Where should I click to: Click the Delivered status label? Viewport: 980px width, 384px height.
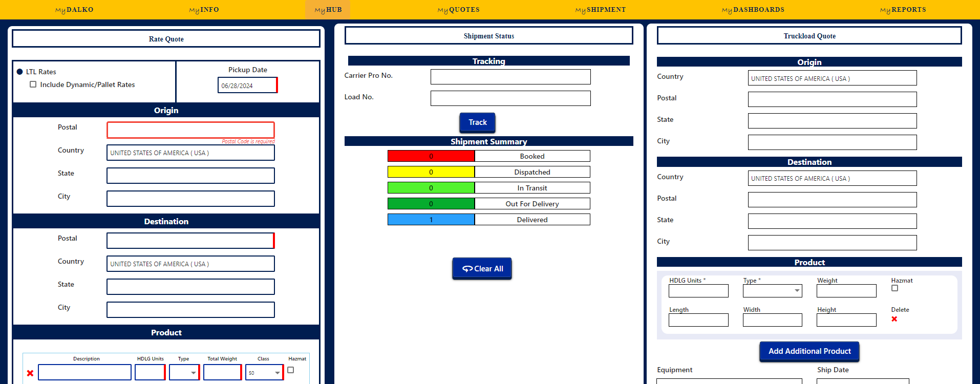tap(532, 220)
